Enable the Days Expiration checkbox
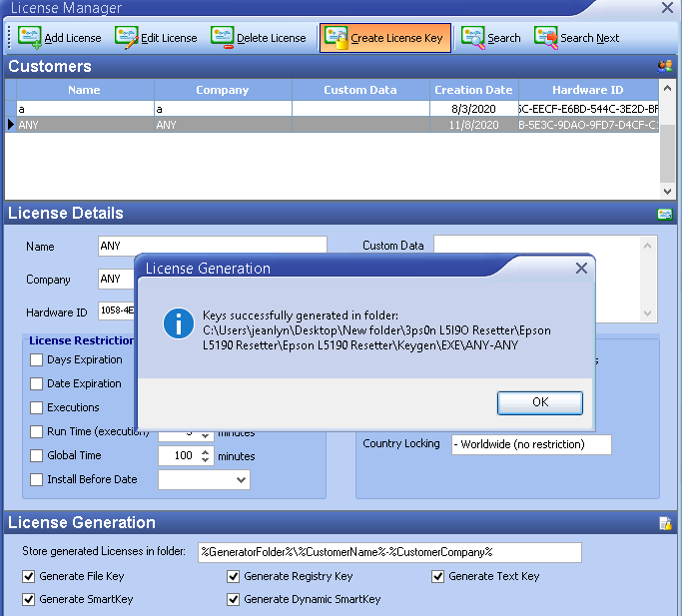 (x=37, y=359)
